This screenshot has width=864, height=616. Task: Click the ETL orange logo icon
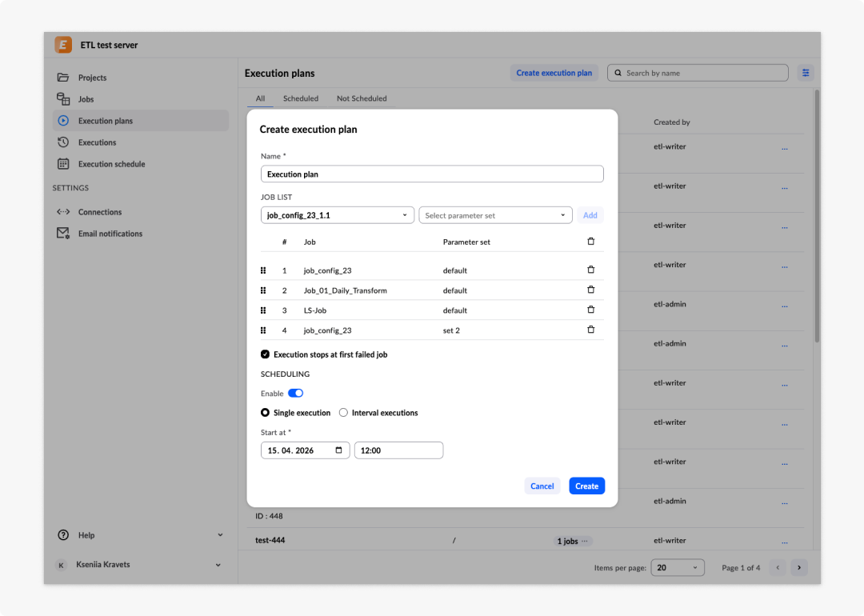(x=63, y=45)
